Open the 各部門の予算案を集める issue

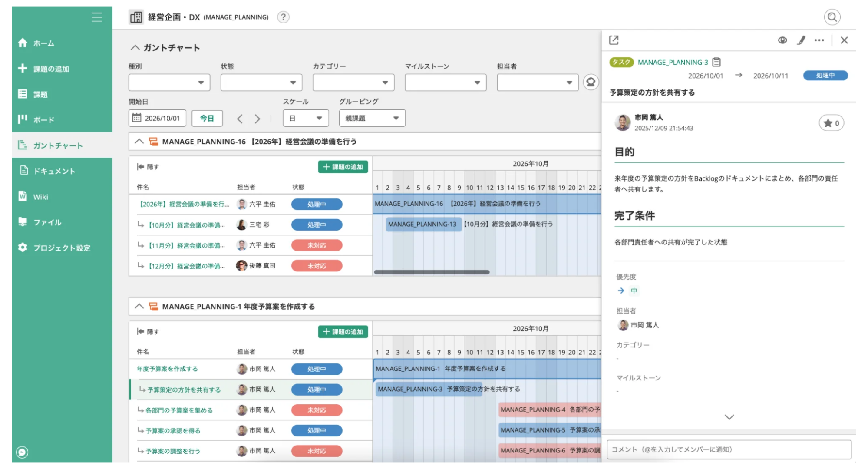pos(179,410)
